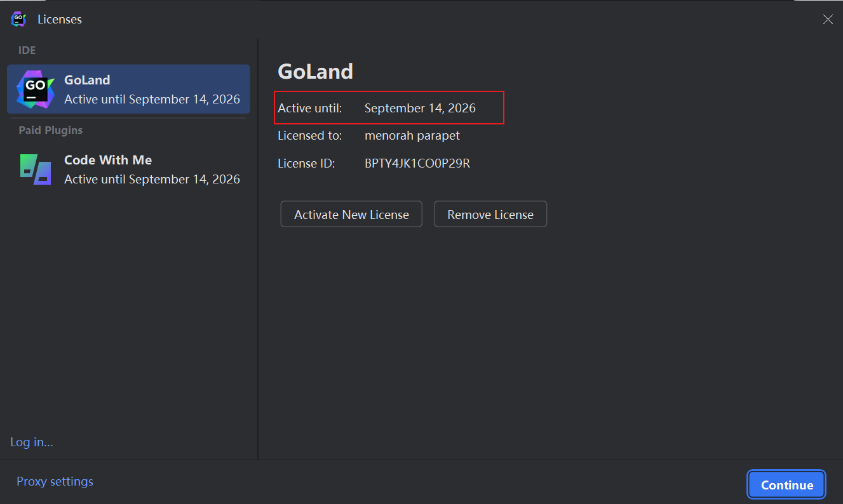Click the Licenses window title text
This screenshot has width=843, height=504.
pos(60,20)
